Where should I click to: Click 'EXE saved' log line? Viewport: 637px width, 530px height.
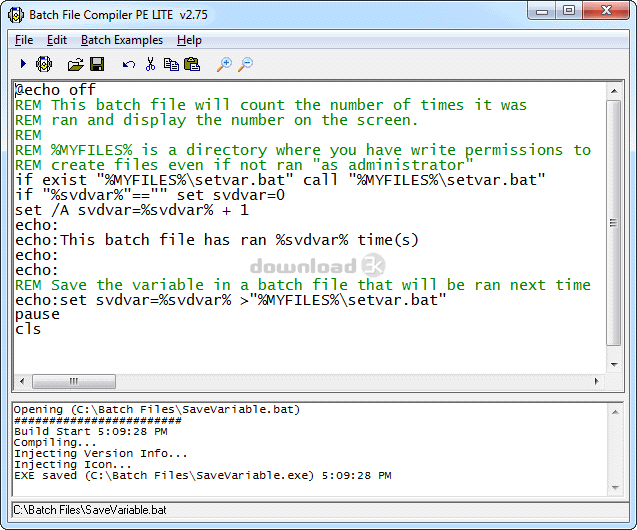point(203,476)
